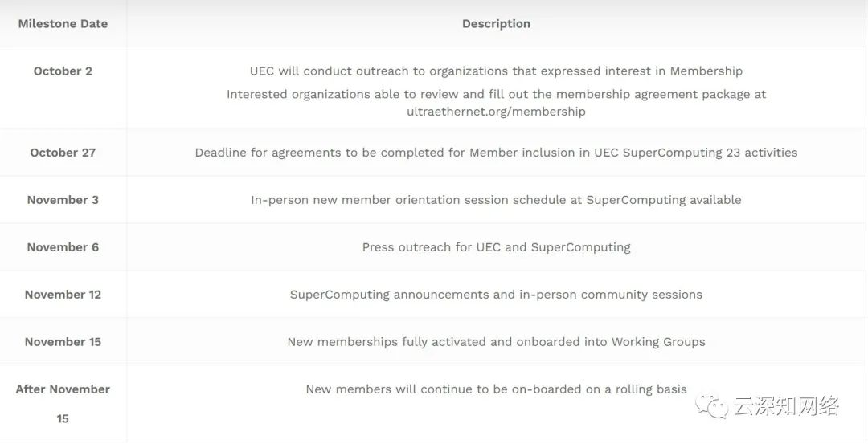Click the November 3 date cell
The height and width of the screenshot is (444, 868).
63,200
